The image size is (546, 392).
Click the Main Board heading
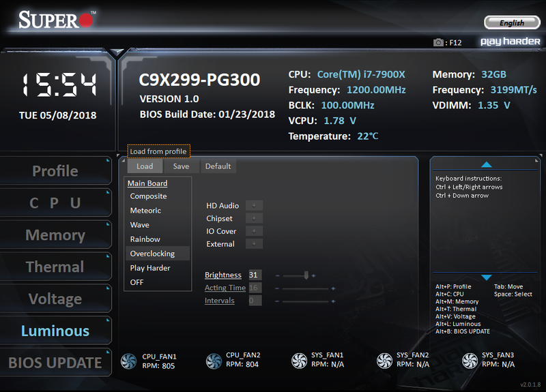pos(147,183)
